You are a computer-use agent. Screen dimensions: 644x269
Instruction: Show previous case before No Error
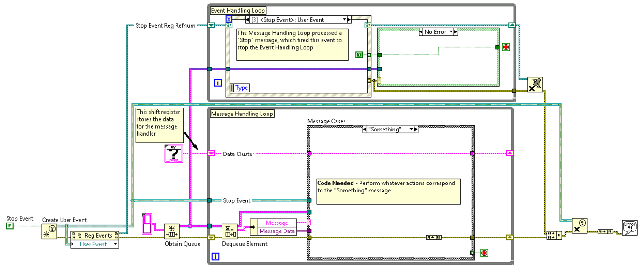(421, 32)
